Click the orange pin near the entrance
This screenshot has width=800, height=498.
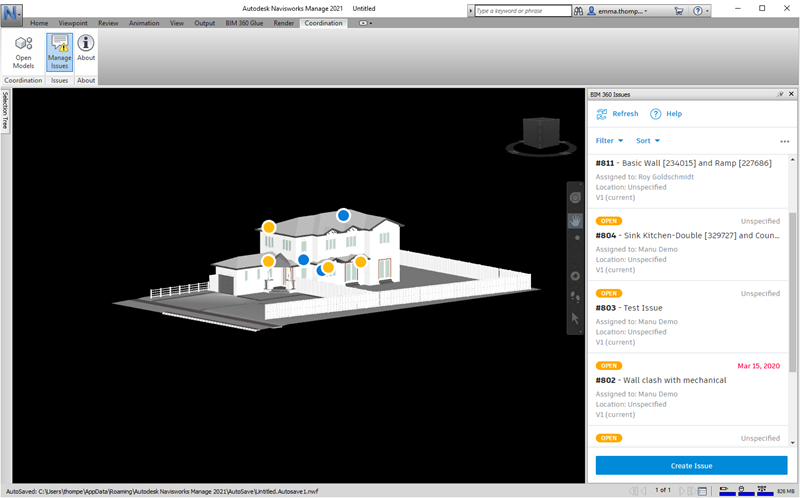[x=328, y=267]
